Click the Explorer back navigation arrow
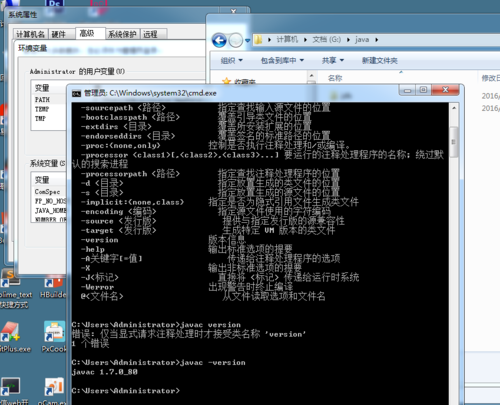The height and width of the screenshot is (405, 500). click(219, 40)
